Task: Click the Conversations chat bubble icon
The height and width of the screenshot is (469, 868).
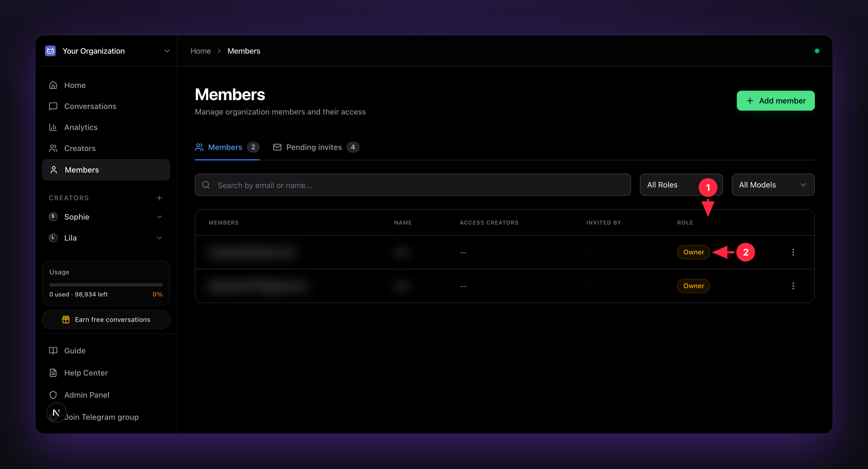Action: point(53,106)
